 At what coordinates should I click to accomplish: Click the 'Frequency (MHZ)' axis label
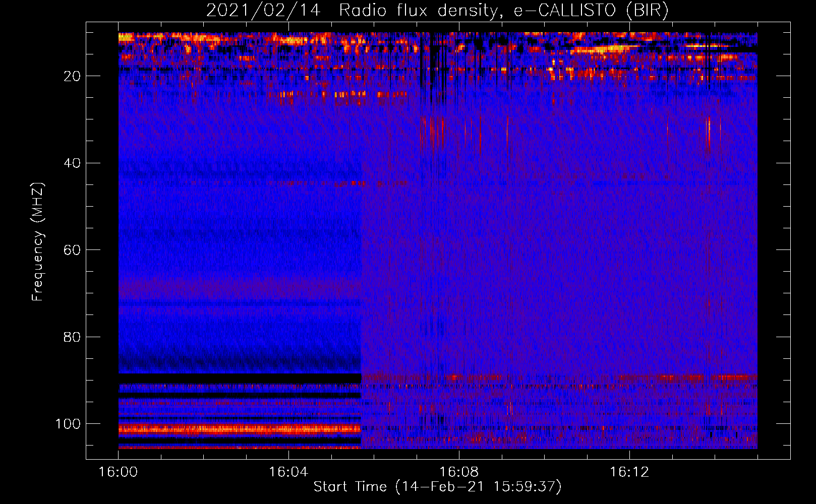[x=38, y=241]
